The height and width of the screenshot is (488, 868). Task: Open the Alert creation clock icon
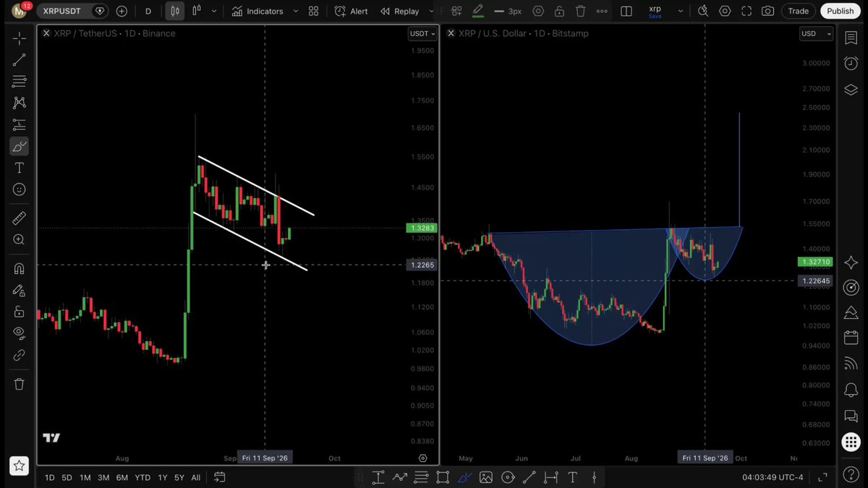340,12
